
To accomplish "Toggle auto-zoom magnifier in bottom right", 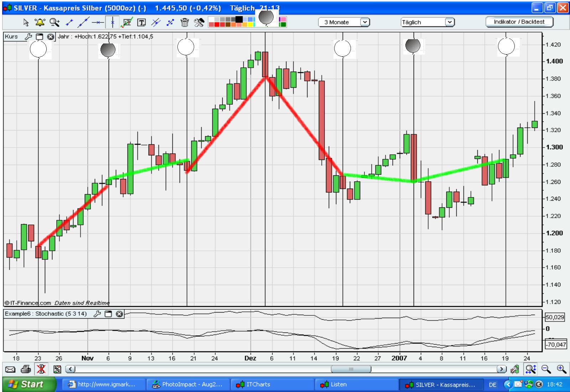I will coord(530,369).
